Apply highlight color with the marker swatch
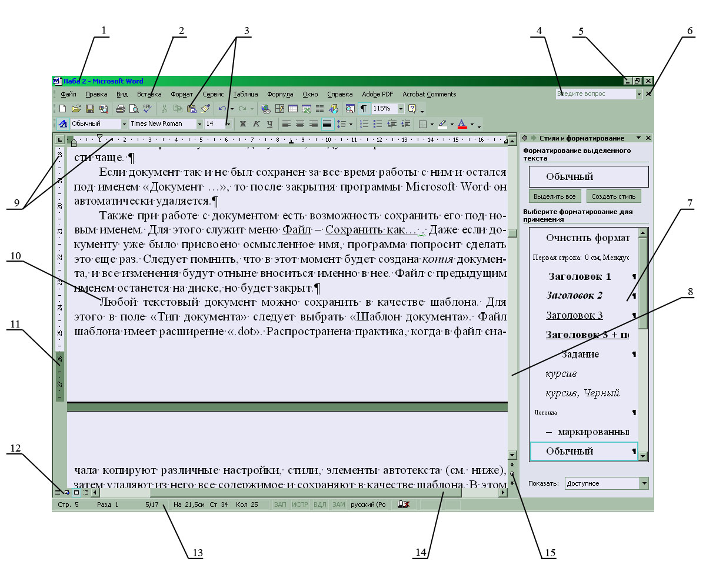 (x=442, y=124)
